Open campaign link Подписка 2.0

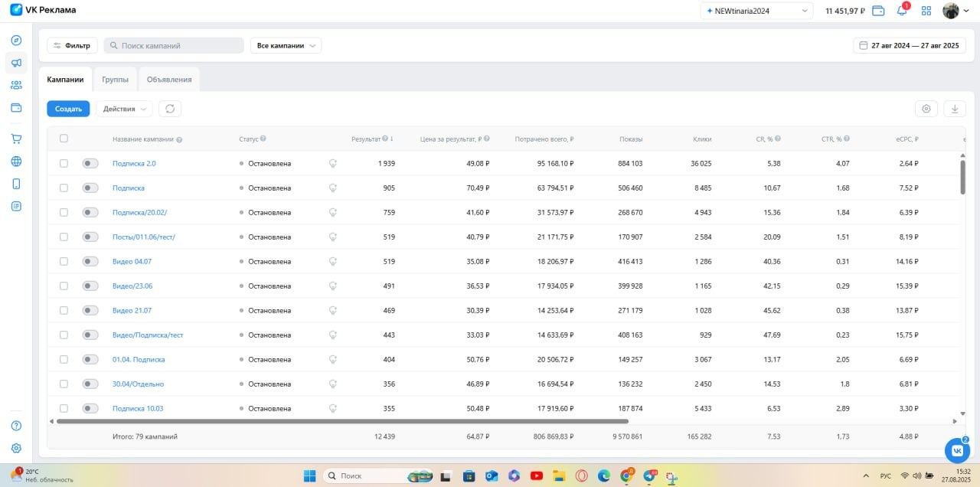tap(134, 163)
